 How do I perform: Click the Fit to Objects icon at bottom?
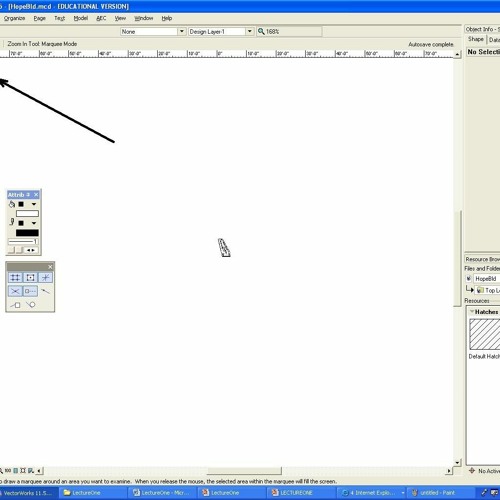(x=23, y=471)
